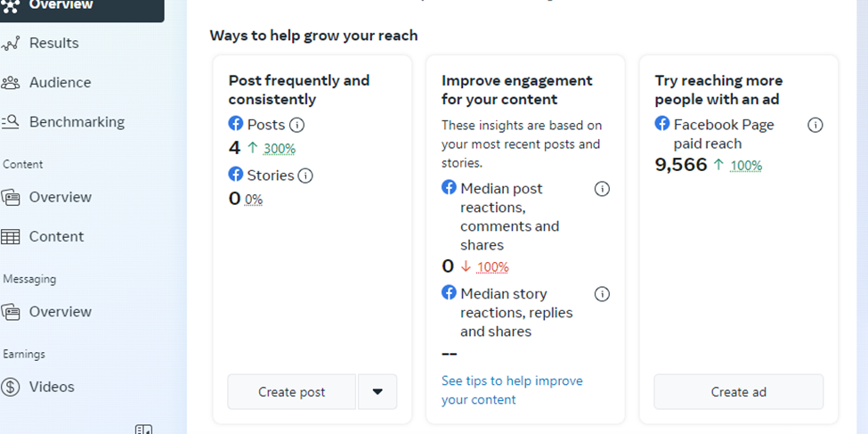Image resolution: width=868 pixels, height=434 pixels.
Task: Click info icon for Median post reactions
Action: click(602, 189)
